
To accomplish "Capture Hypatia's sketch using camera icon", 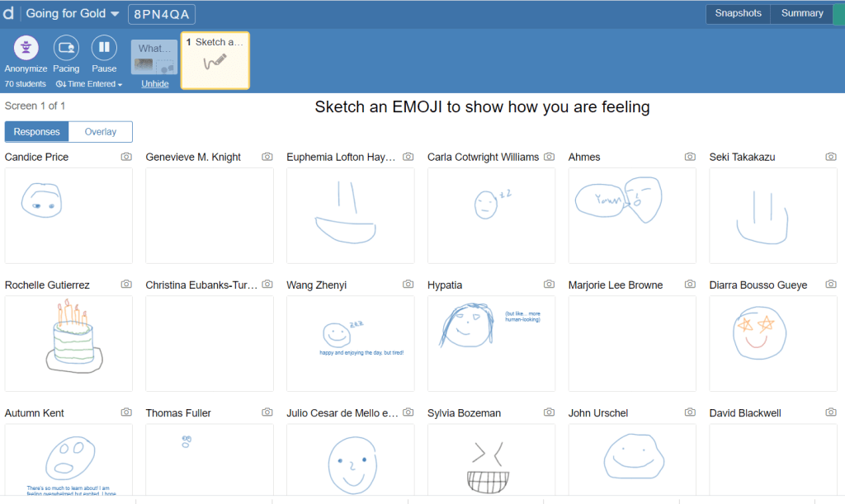I will (549, 285).
